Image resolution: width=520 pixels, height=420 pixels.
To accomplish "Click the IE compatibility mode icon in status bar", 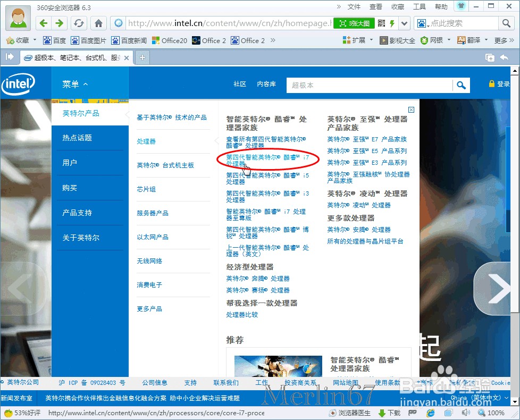I will tap(431, 413).
